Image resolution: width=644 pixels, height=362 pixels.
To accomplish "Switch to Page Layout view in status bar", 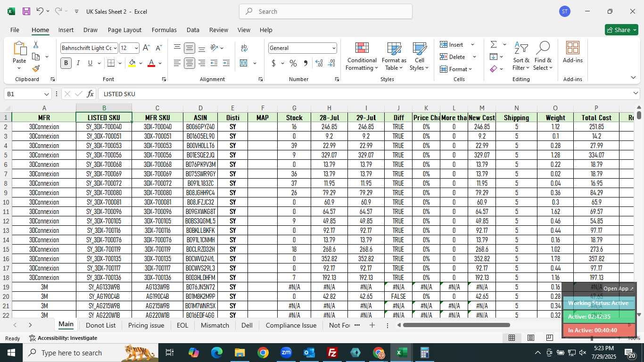I will pyautogui.click(x=531, y=337).
